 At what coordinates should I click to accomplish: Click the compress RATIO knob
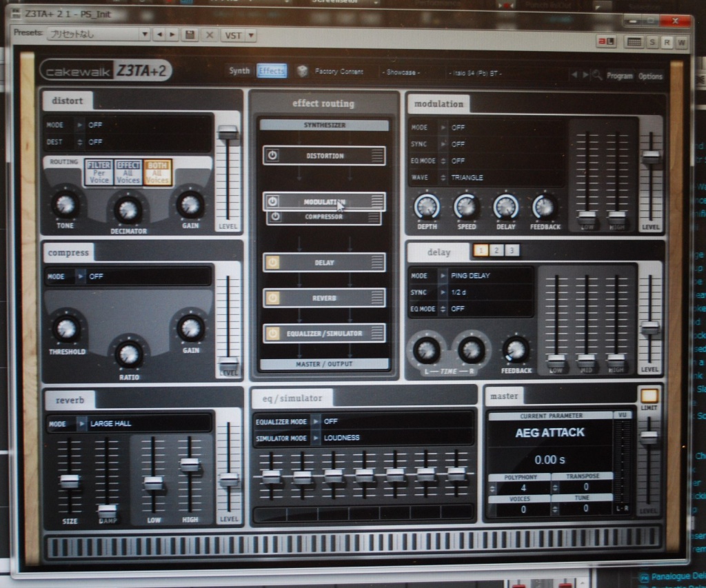point(129,354)
